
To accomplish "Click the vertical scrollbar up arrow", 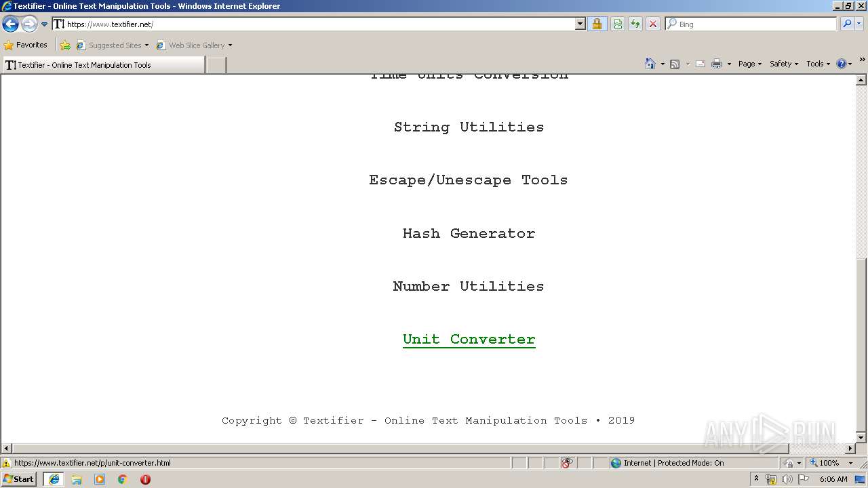I will point(861,80).
